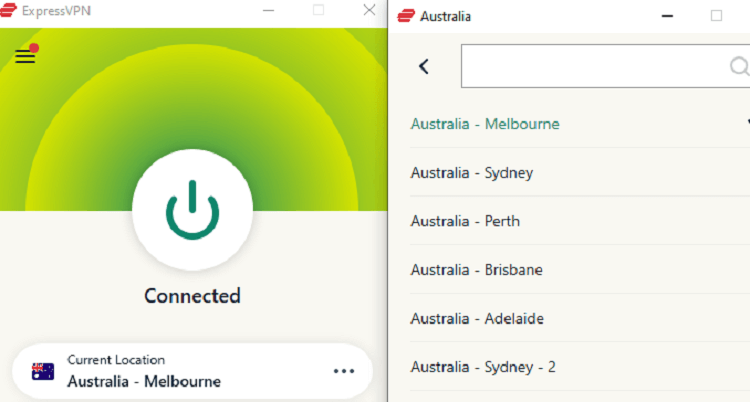Go back with the arrow in Australia window

[x=424, y=66]
